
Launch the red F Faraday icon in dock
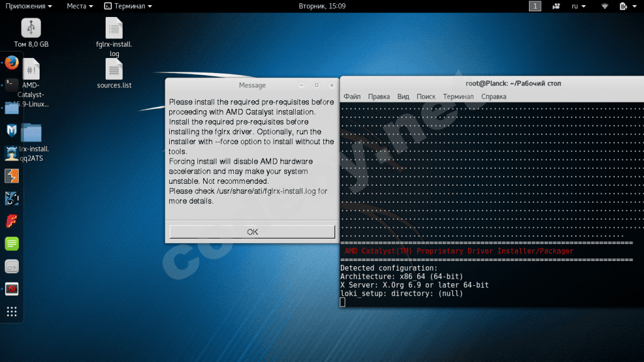(x=11, y=222)
